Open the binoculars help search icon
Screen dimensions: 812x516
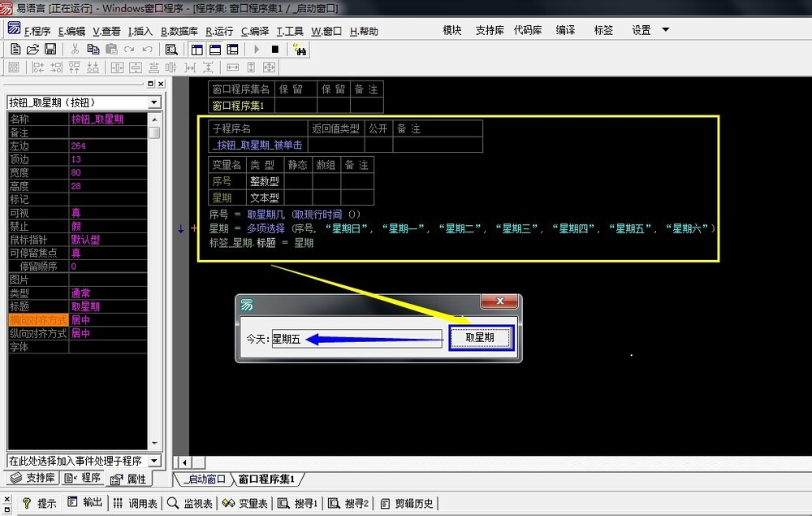click(300, 50)
